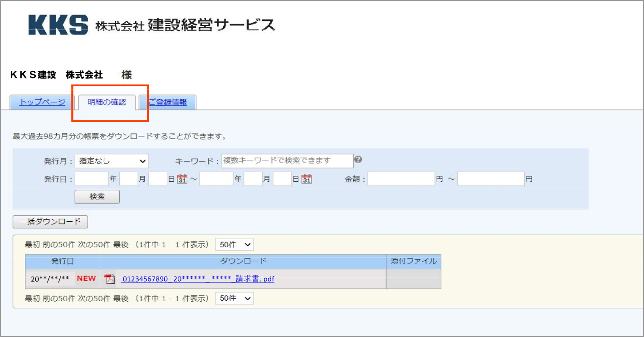This screenshot has height=337, width=644.
Task: Click the start date day field
Action: point(158,179)
